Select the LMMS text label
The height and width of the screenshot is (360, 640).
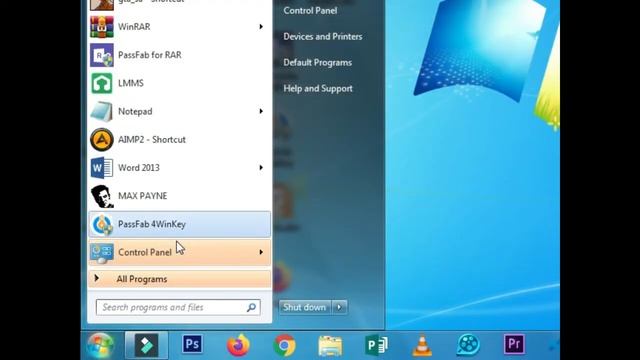coord(131,83)
